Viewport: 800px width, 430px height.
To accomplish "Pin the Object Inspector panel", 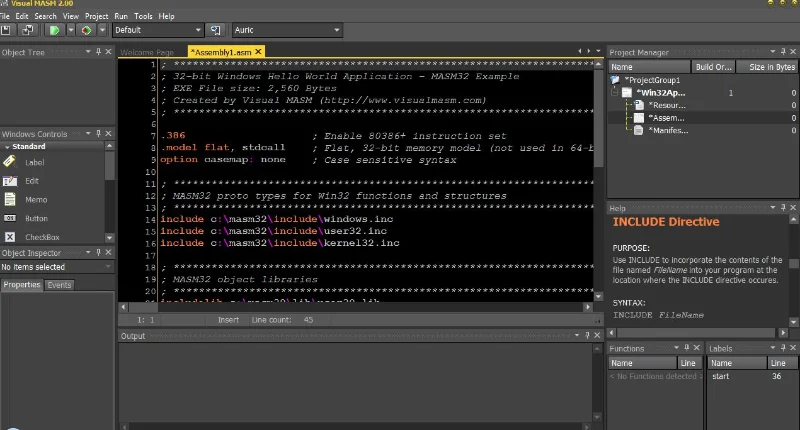I will [98, 252].
